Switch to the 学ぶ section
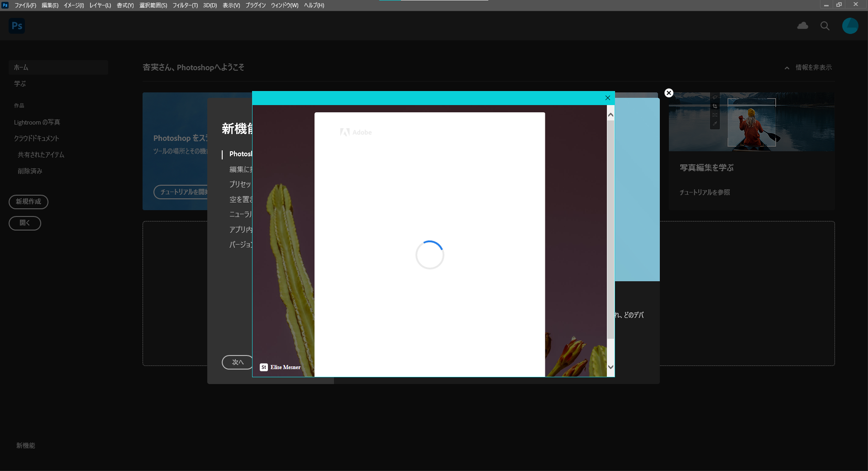 (x=20, y=83)
